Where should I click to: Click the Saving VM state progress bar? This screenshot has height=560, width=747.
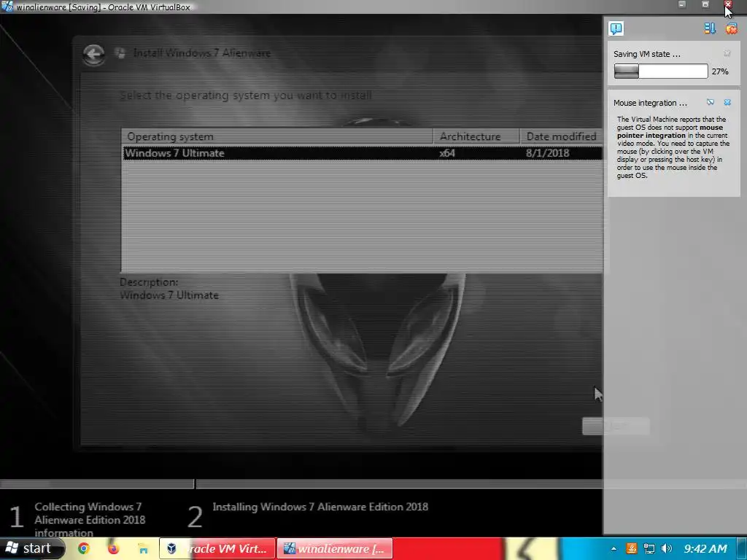[x=661, y=71]
